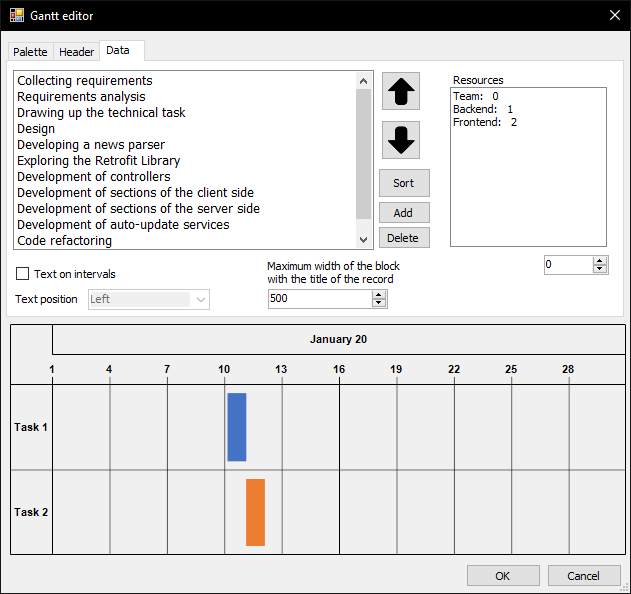Image resolution: width=631 pixels, height=594 pixels.
Task: Move selected record up with arrow button
Action: [400, 91]
